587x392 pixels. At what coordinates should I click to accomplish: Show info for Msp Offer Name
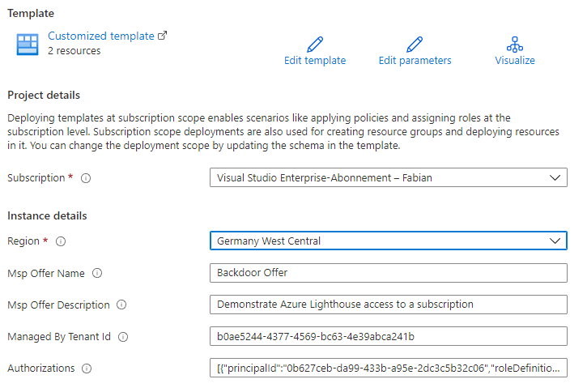click(x=97, y=273)
